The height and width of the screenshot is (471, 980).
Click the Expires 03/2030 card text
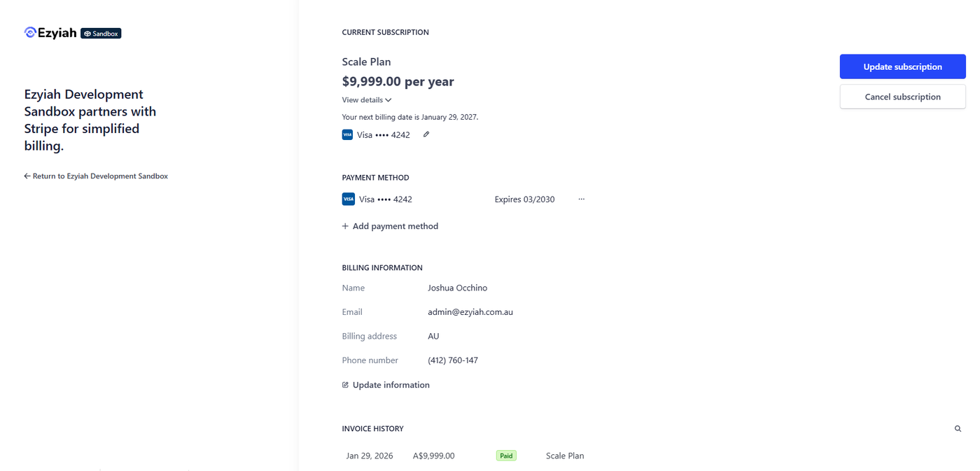click(x=524, y=199)
